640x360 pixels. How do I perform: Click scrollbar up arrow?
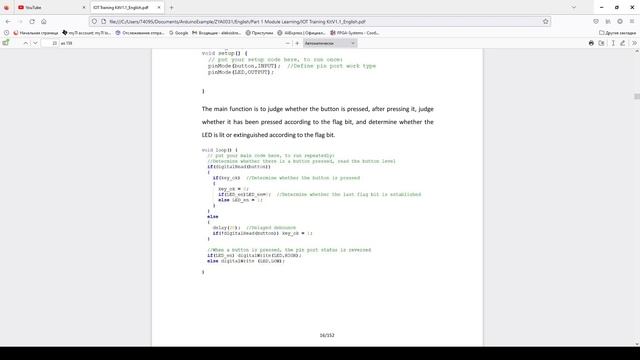click(x=637, y=51)
